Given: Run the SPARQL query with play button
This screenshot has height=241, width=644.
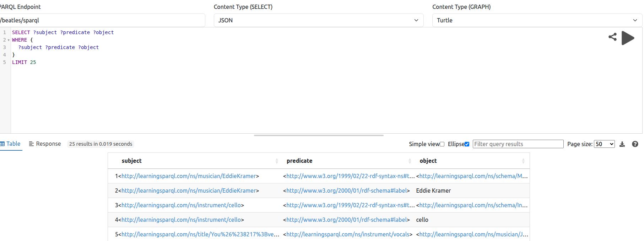Looking at the screenshot, I should (628, 38).
